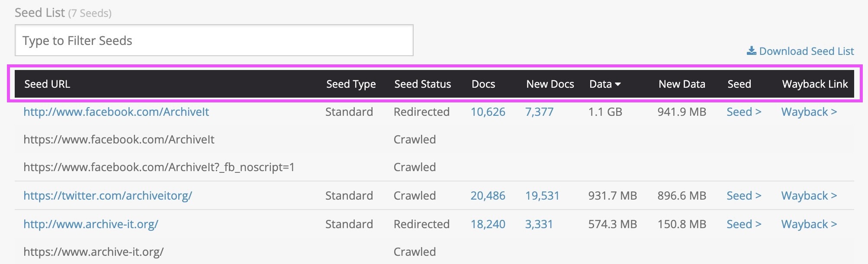Click the 3,331 new docs link
This screenshot has width=868, height=264.
(539, 224)
